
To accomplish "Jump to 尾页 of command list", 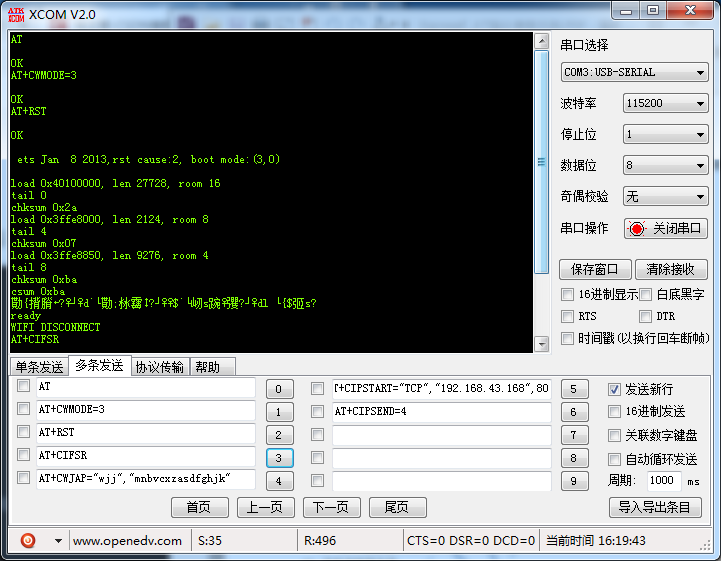I will [x=397, y=507].
